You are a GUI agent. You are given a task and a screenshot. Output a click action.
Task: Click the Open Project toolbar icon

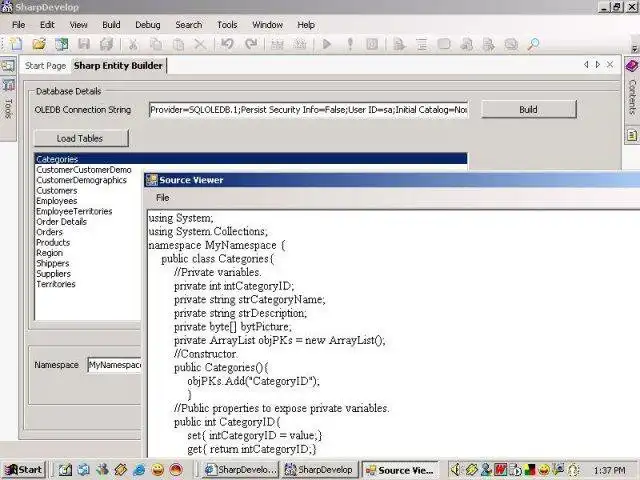point(62,44)
